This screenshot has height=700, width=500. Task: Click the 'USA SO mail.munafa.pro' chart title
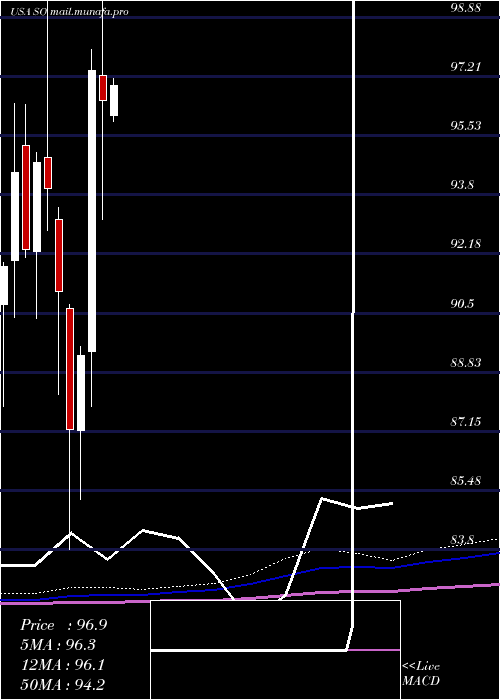coord(70,12)
